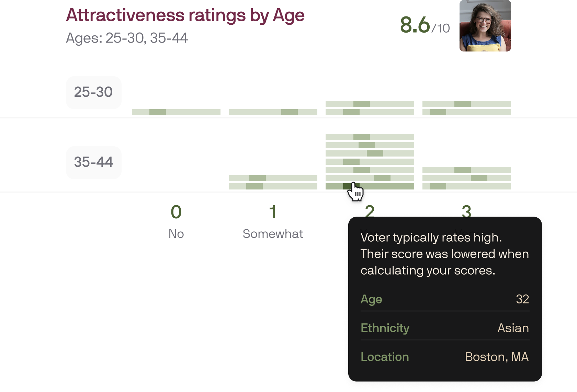Open the profile photo thumbnail

click(485, 26)
